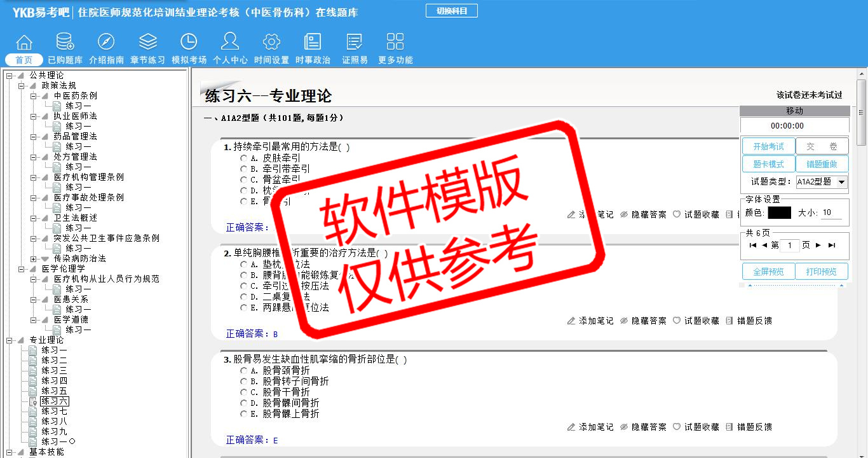The width and height of the screenshot is (868, 458).
Task: Expand the 传染病防治法 tree node
Action: click(x=34, y=259)
